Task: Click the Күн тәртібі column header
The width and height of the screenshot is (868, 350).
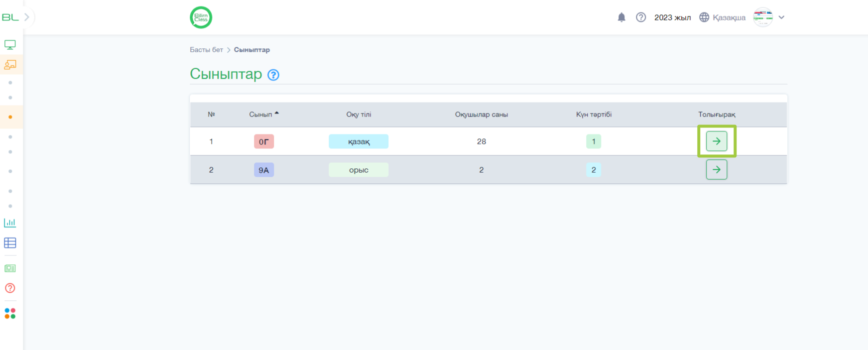Action: point(594,115)
